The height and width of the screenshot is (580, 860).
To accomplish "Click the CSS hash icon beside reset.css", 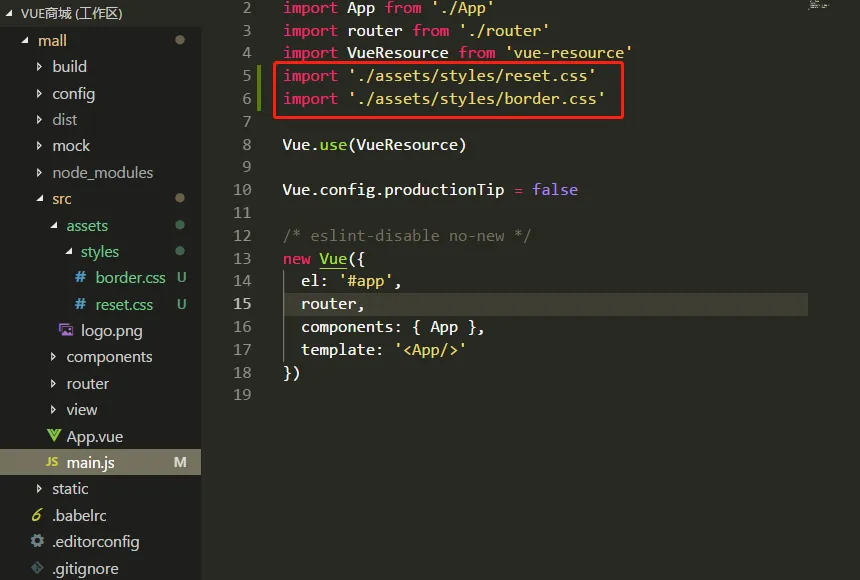I will click(x=81, y=304).
